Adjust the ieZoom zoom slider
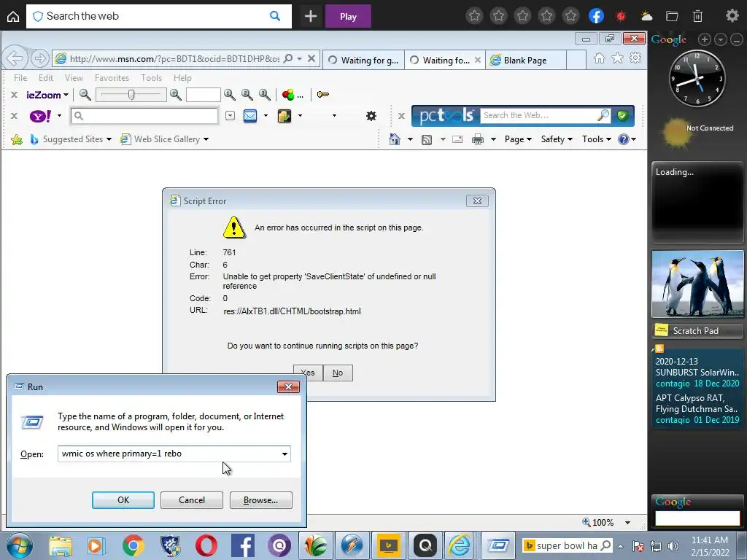 pyautogui.click(x=131, y=95)
